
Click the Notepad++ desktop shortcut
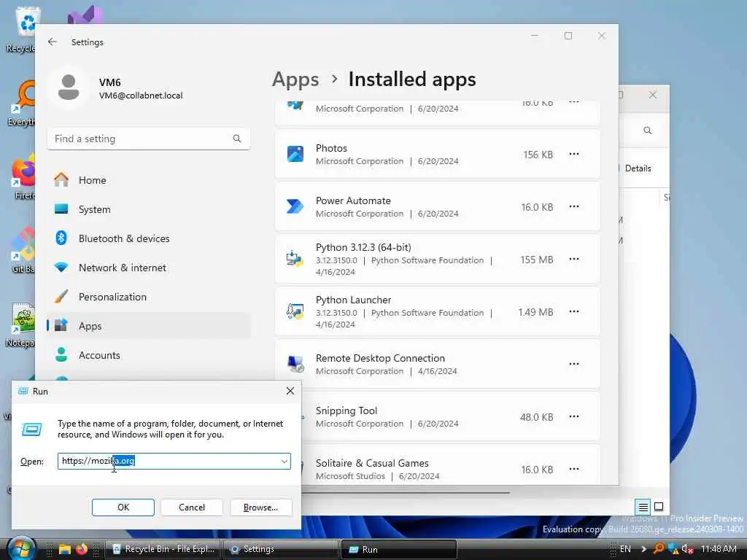click(21, 325)
